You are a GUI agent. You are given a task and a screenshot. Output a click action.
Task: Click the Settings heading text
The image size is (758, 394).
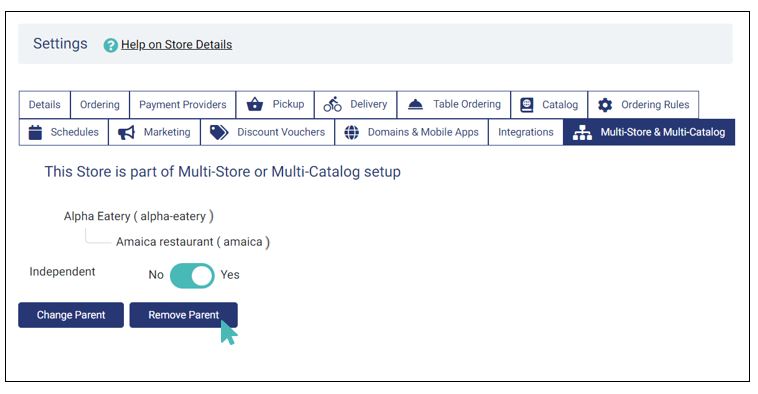(x=60, y=44)
